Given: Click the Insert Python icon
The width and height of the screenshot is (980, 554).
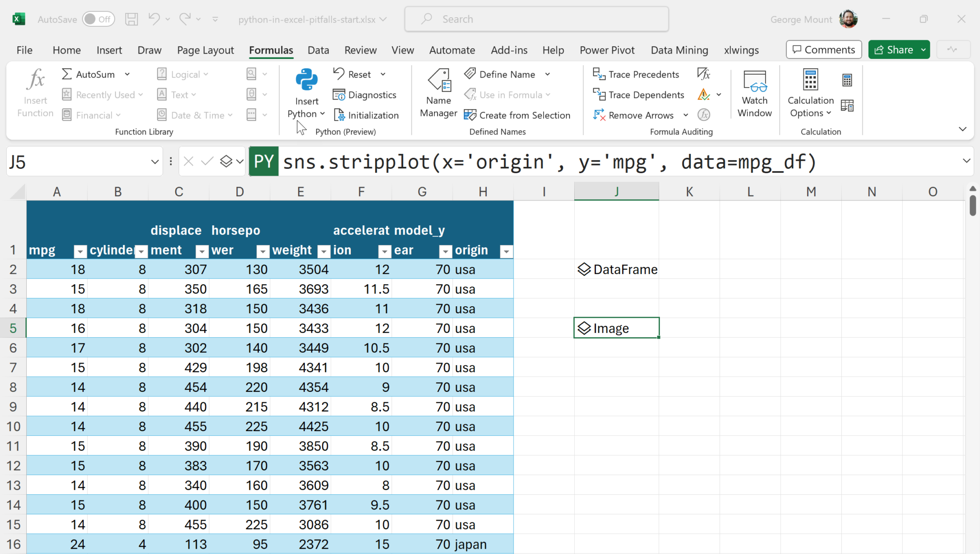Looking at the screenshot, I should [x=306, y=80].
